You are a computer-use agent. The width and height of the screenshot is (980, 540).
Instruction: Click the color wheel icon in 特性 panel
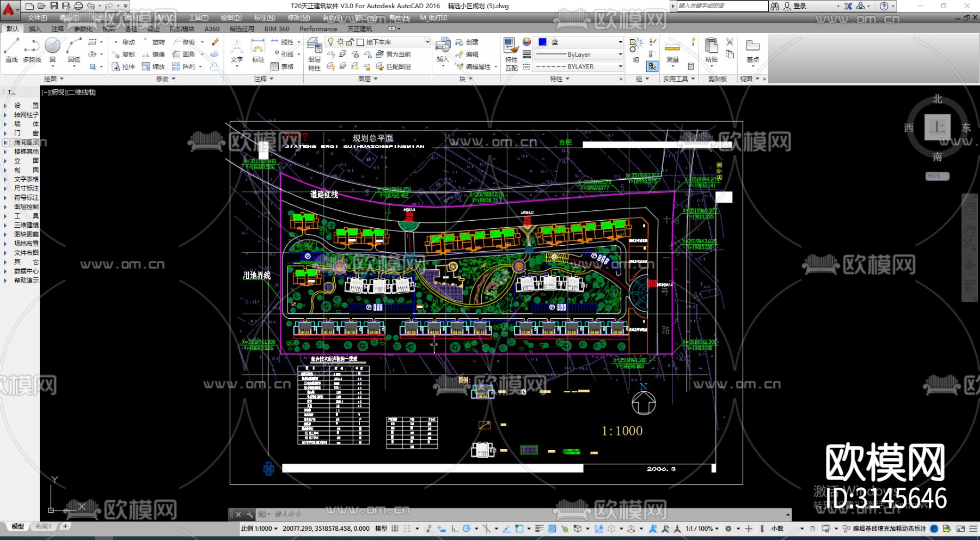pyautogui.click(x=526, y=42)
